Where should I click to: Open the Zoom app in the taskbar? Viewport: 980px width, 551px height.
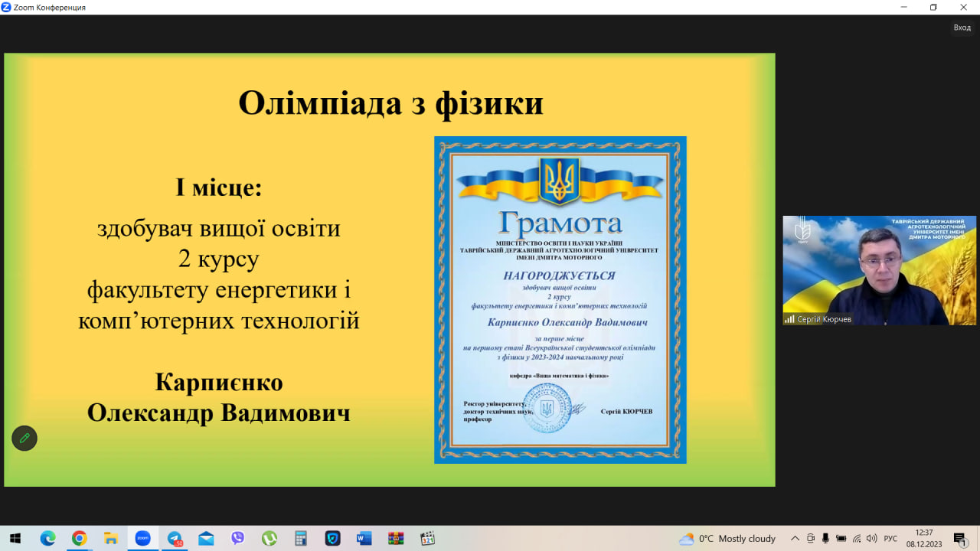coord(142,538)
